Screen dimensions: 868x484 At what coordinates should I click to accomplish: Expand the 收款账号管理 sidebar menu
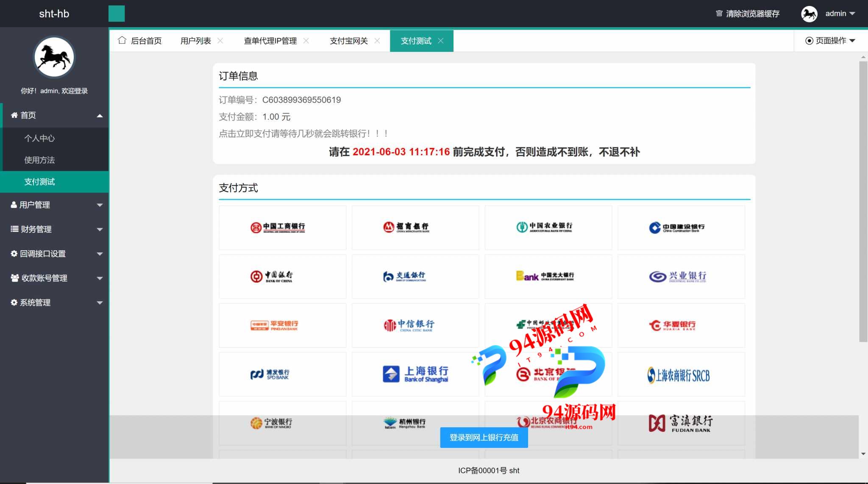(x=54, y=278)
